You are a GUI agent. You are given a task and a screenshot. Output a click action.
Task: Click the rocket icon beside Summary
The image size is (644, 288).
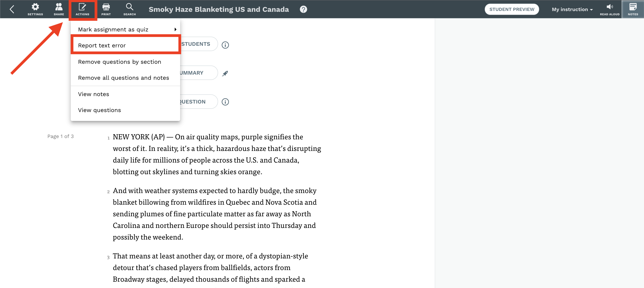(x=225, y=73)
